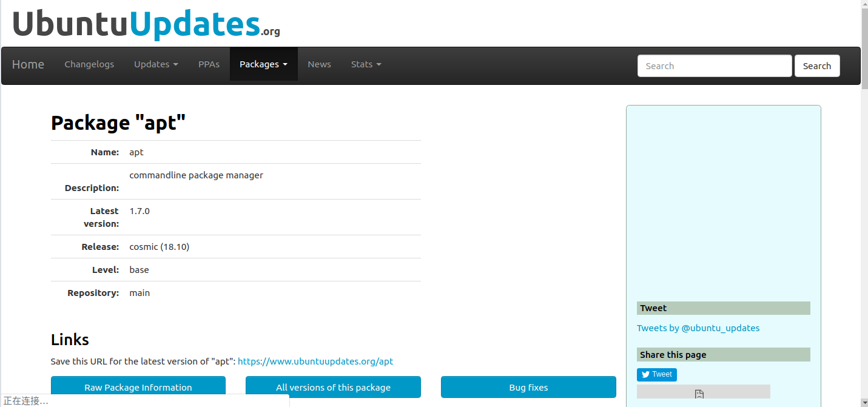Select the Name value 'apt'
Screen dimensions: 868x407
point(136,152)
